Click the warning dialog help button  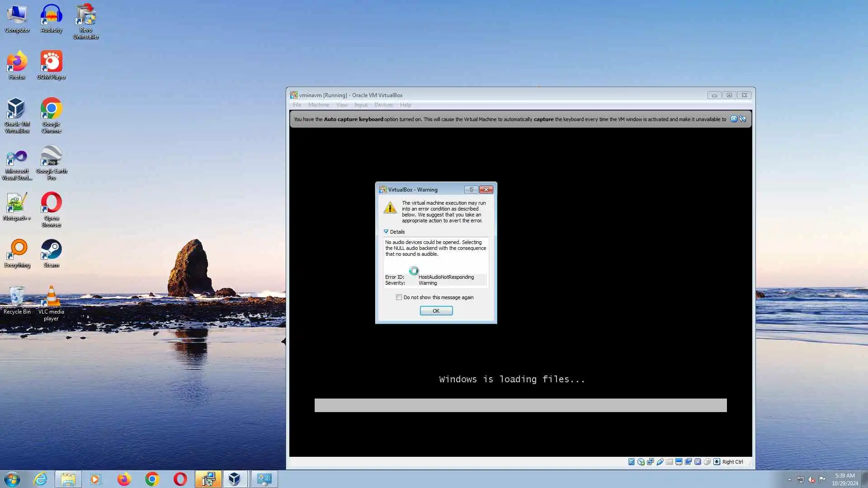[x=471, y=190]
